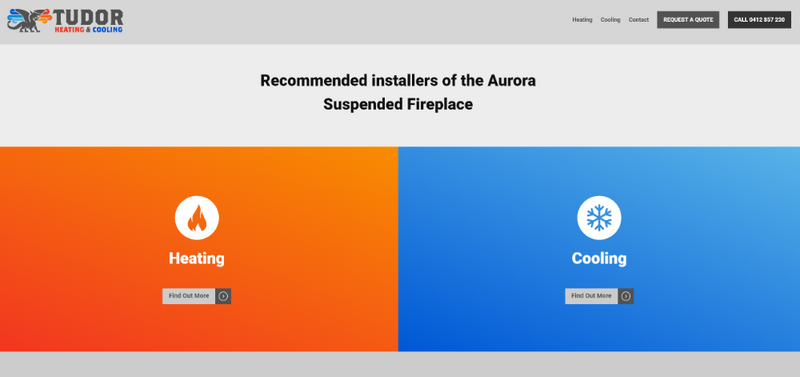Click the white flame icon circle
The image size is (800, 377).
click(197, 218)
